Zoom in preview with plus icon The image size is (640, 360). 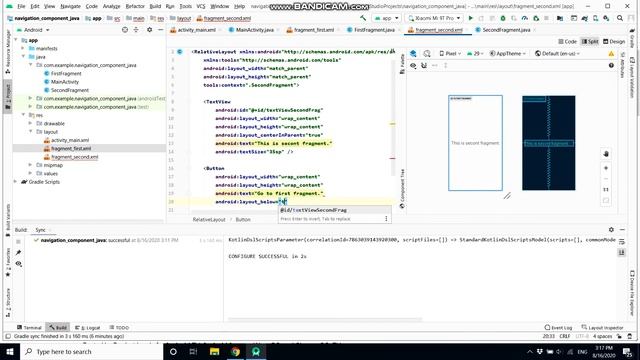(x=606, y=168)
